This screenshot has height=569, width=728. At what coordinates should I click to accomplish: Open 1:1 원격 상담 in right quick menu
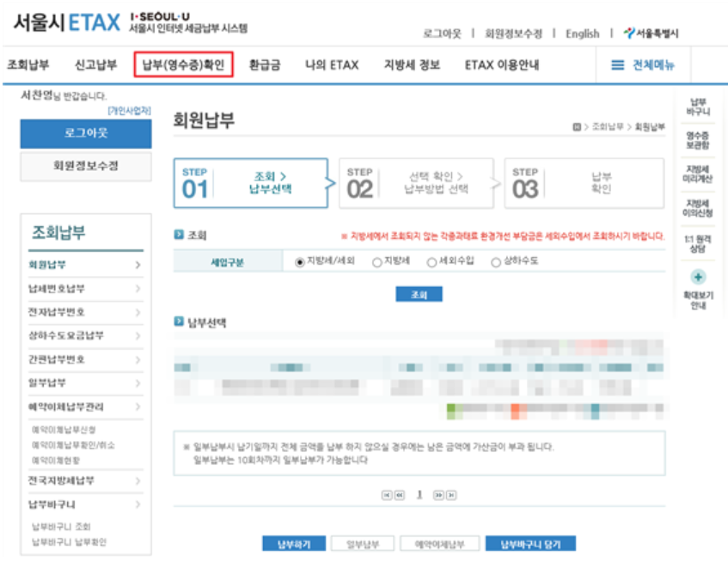point(698,243)
